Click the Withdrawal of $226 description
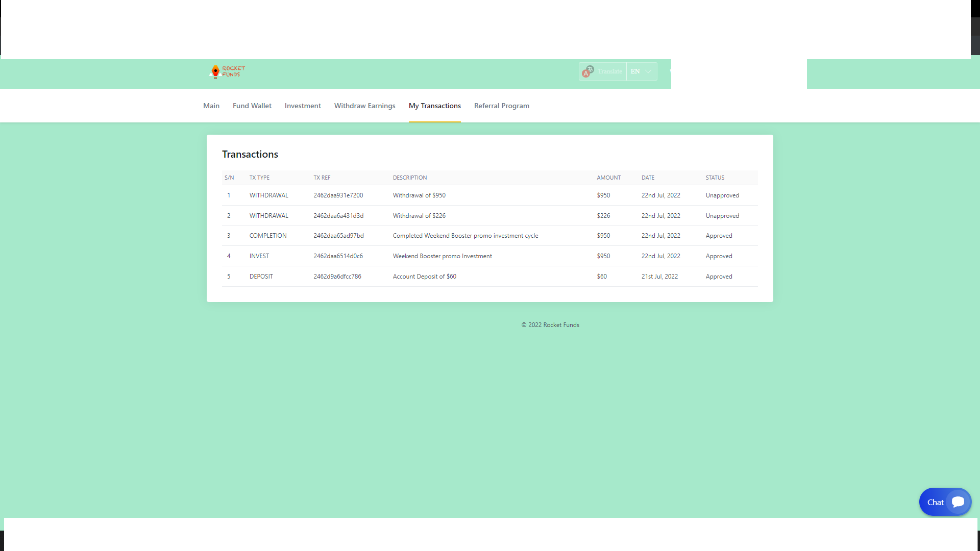980x551 pixels. point(419,216)
